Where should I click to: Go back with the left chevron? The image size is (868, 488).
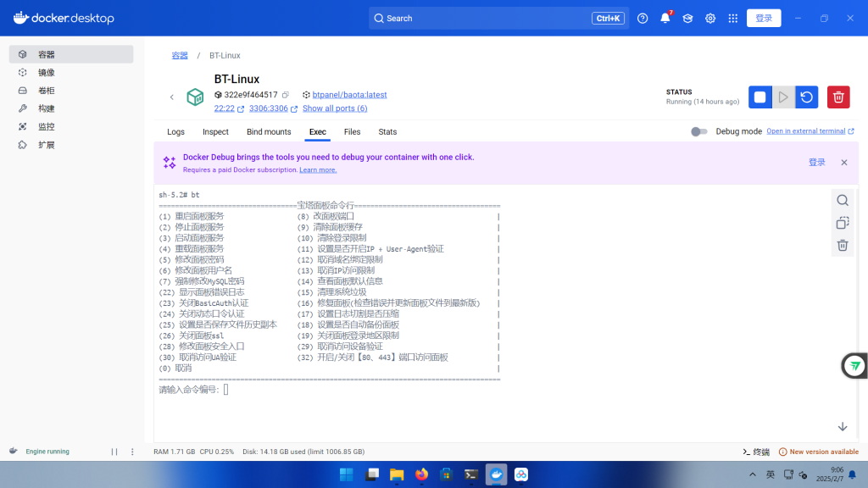[x=171, y=97]
